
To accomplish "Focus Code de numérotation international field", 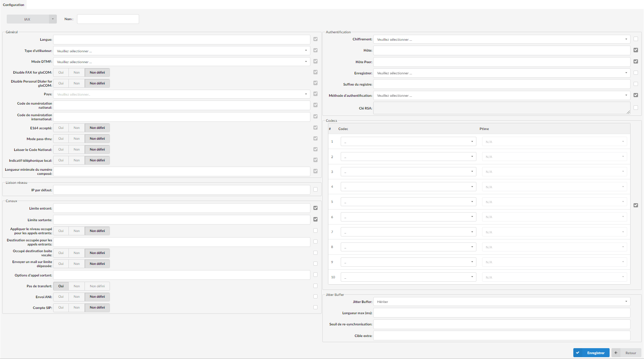I will [182, 117].
